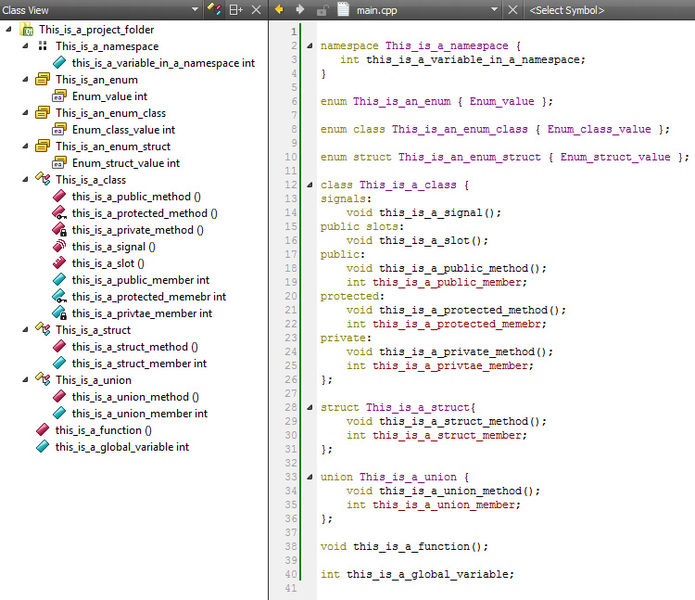Click line number 12 in the editor gutter

(291, 185)
